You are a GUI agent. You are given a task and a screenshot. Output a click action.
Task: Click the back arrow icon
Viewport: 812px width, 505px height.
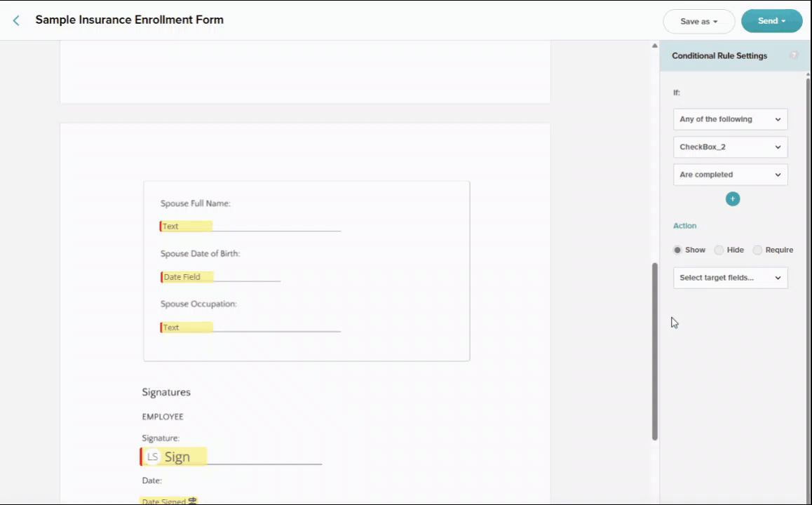(16, 21)
